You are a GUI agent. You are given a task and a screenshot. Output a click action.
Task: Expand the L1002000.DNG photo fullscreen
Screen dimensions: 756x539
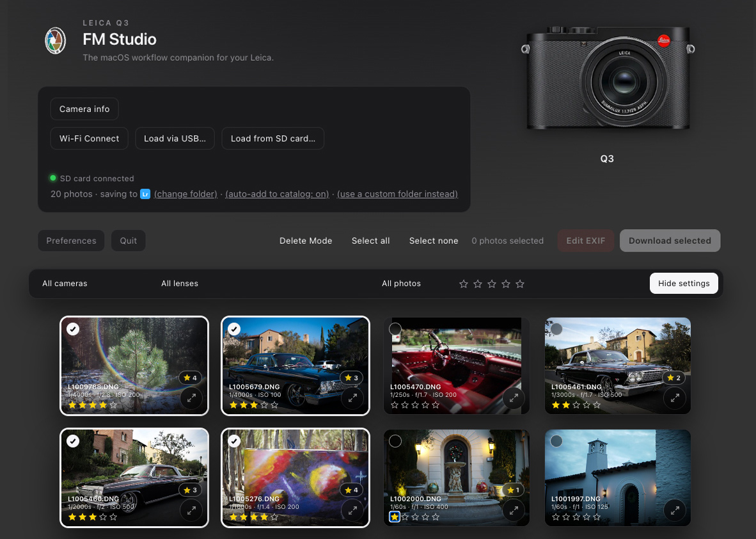(x=514, y=510)
